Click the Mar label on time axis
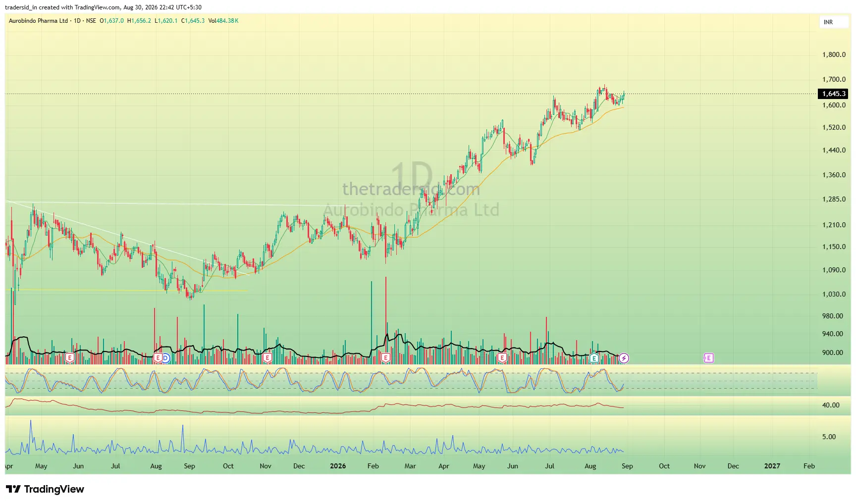Image resolution: width=856 pixels, height=504 pixels. pyautogui.click(x=410, y=466)
